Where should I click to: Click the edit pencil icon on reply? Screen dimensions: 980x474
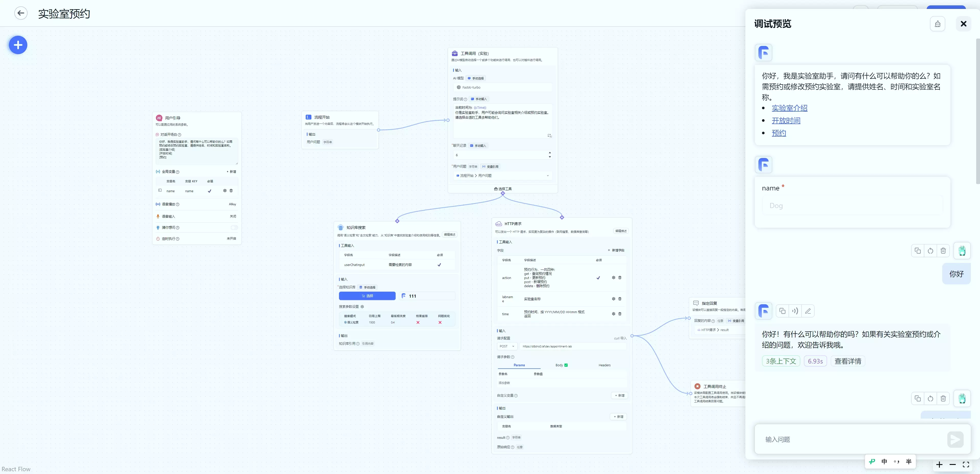[x=808, y=311]
